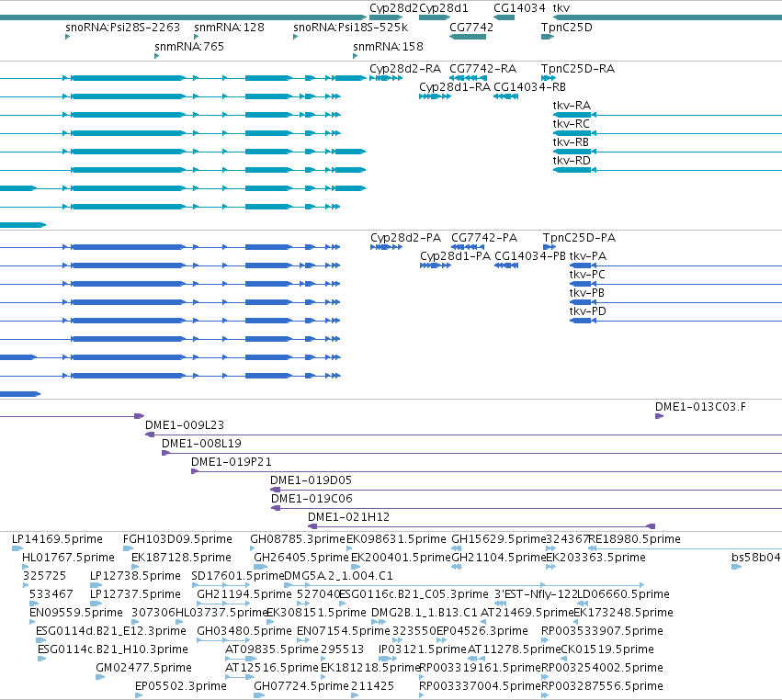This screenshot has width=782, height=700.
Task: Select the LD06660.5prime EST label
Action: 623,594
